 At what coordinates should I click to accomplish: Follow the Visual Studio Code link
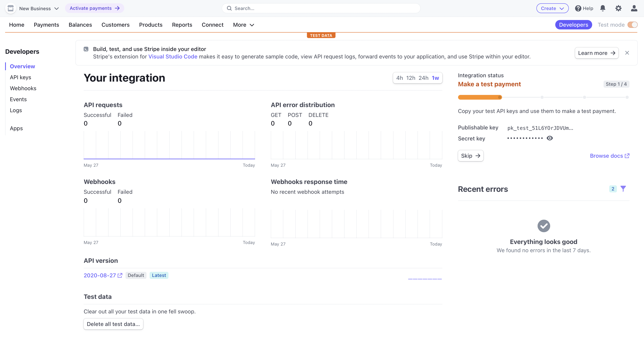(x=173, y=57)
